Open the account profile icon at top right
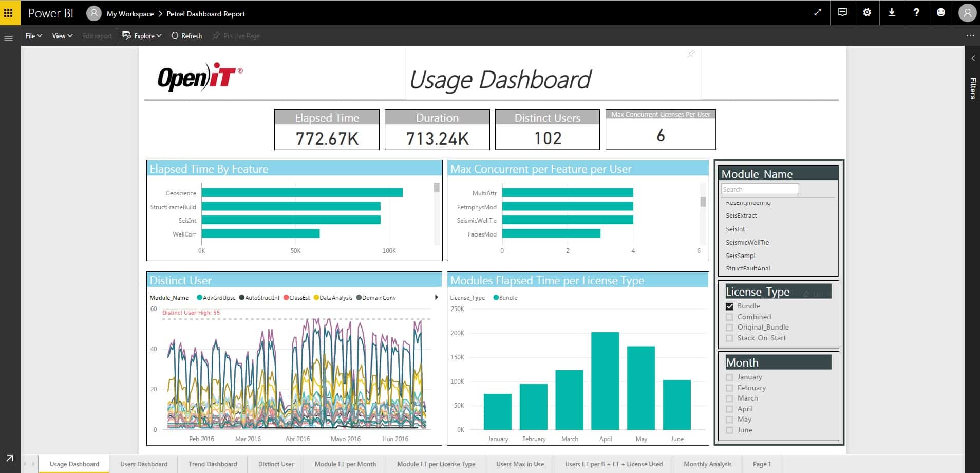980x473 pixels. click(x=967, y=13)
